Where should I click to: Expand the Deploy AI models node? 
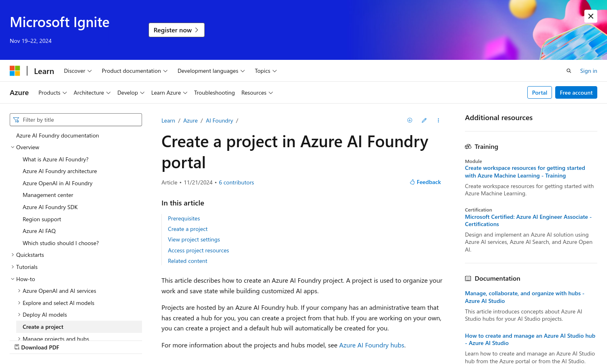coord(19,315)
